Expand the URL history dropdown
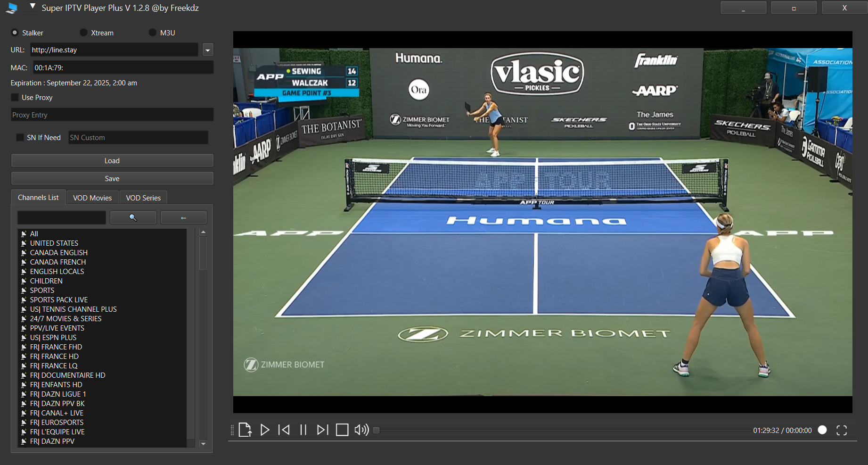 (208, 50)
